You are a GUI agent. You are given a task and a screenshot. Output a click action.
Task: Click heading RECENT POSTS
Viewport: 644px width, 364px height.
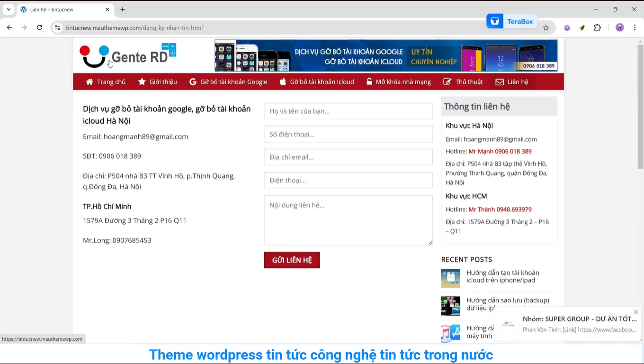click(466, 259)
